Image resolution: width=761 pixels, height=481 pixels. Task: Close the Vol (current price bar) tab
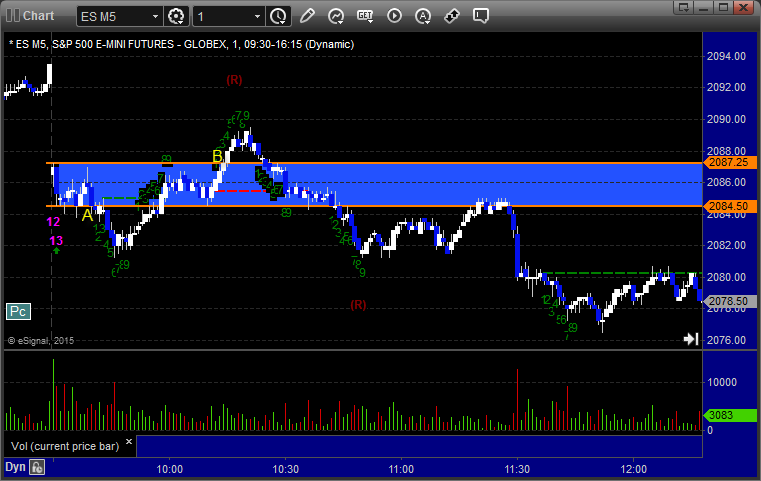129,442
